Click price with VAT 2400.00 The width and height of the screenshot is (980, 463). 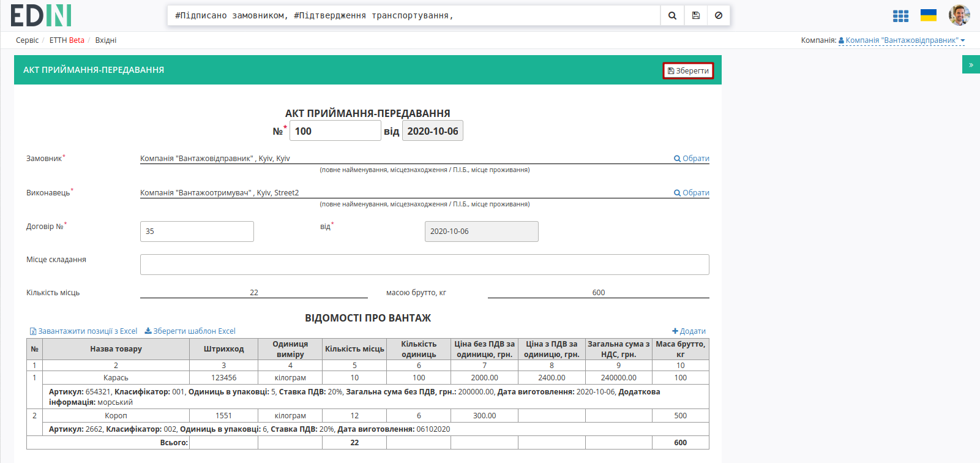[552, 378]
